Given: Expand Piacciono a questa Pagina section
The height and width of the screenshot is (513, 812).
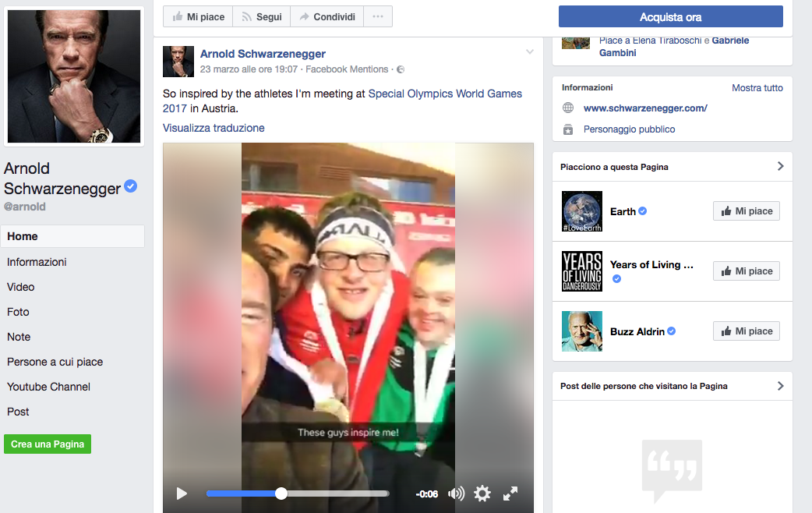Looking at the screenshot, I should [x=779, y=166].
